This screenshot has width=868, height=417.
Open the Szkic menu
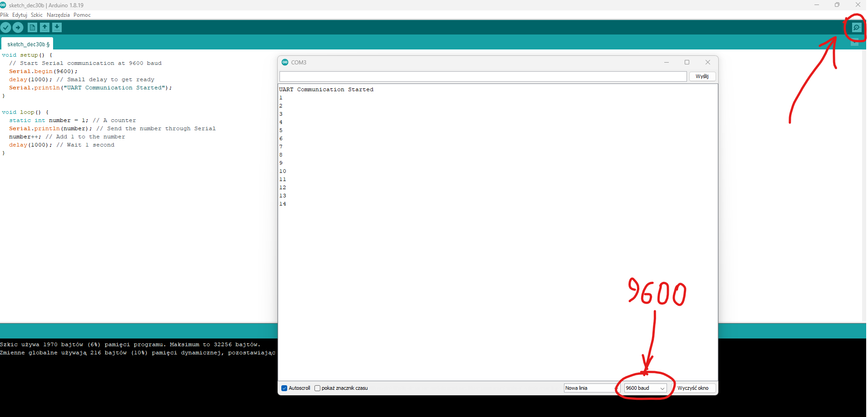click(x=37, y=15)
